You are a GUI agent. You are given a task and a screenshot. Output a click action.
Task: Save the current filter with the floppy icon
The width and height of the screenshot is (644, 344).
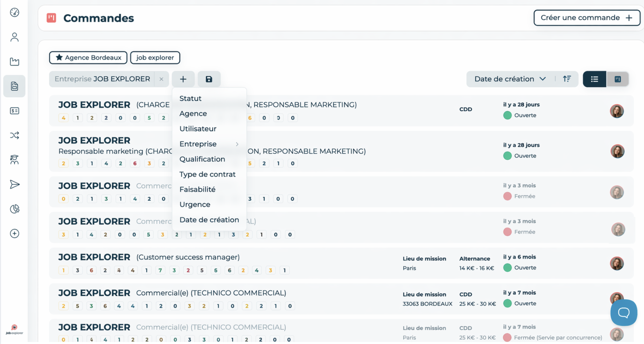(x=209, y=79)
